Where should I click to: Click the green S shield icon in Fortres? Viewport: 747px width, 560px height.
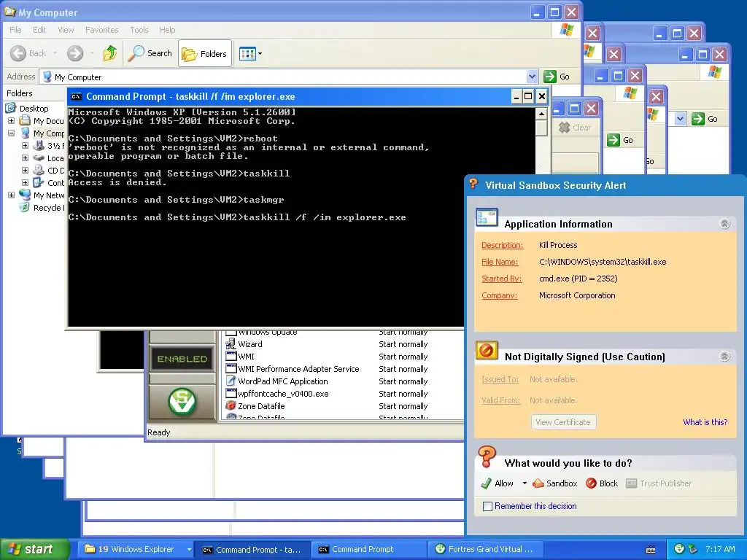pyautogui.click(x=182, y=402)
